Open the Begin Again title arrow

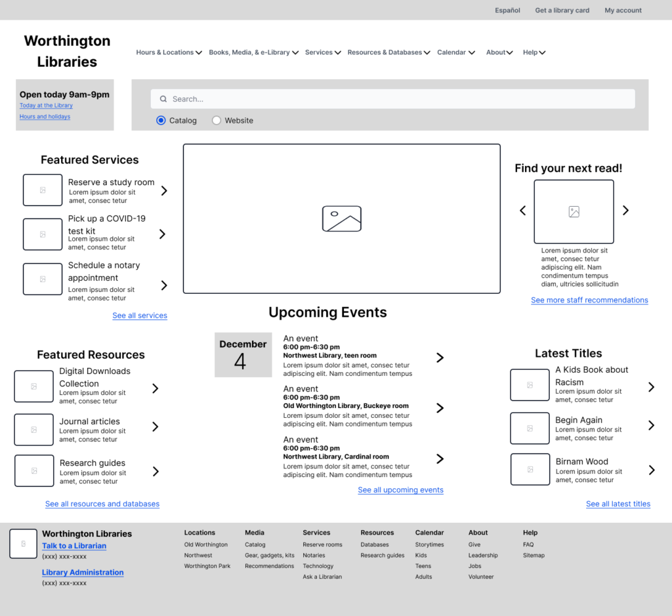[x=651, y=426]
